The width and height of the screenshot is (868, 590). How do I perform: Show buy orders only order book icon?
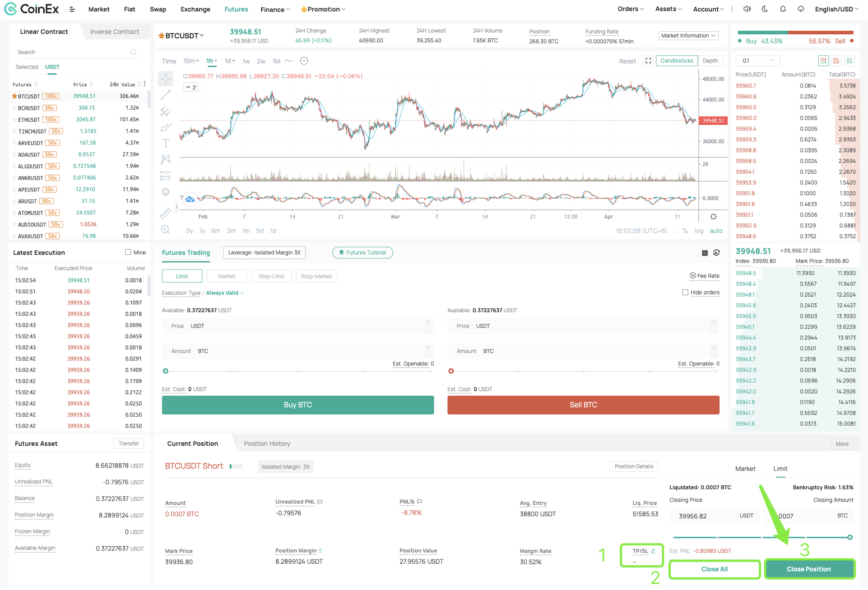(849, 61)
